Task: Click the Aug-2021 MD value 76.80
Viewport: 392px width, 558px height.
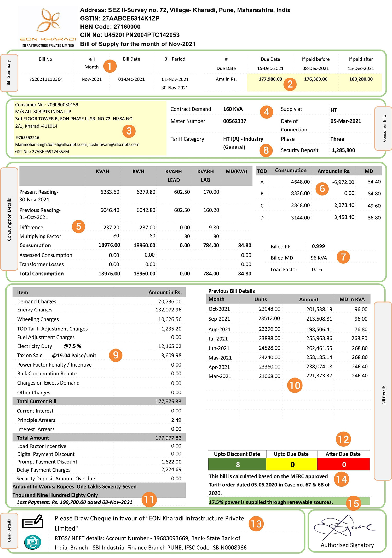Action: (361, 329)
